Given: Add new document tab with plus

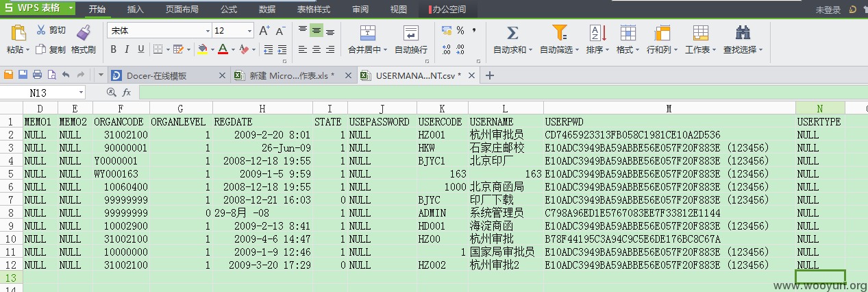Looking at the screenshot, I should tap(490, 75).
